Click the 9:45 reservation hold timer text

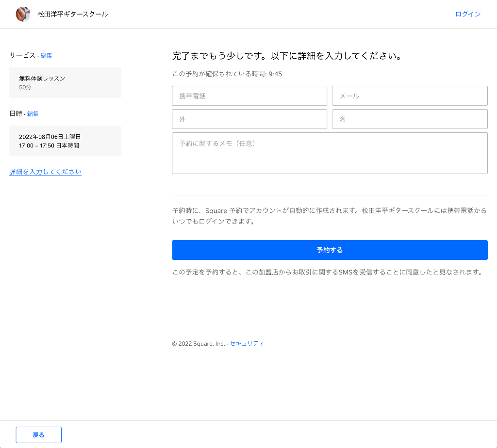point(275,74)
